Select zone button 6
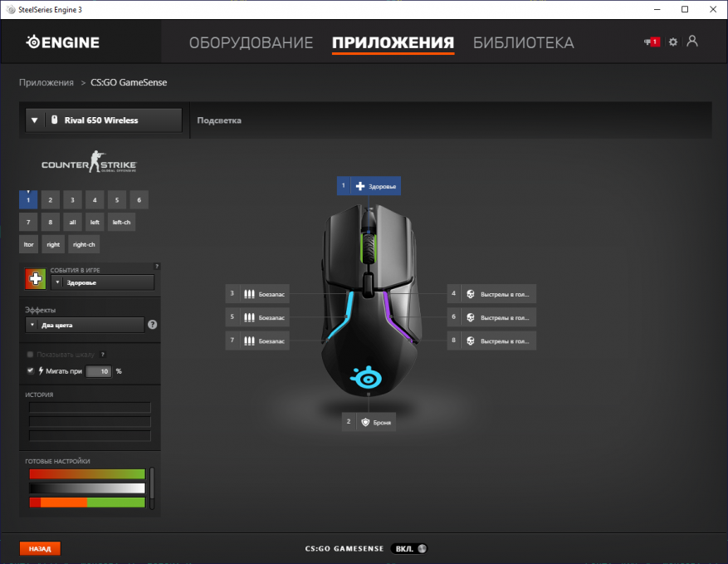The height and width of the screenshot is (564, 728). pos(139,200)
